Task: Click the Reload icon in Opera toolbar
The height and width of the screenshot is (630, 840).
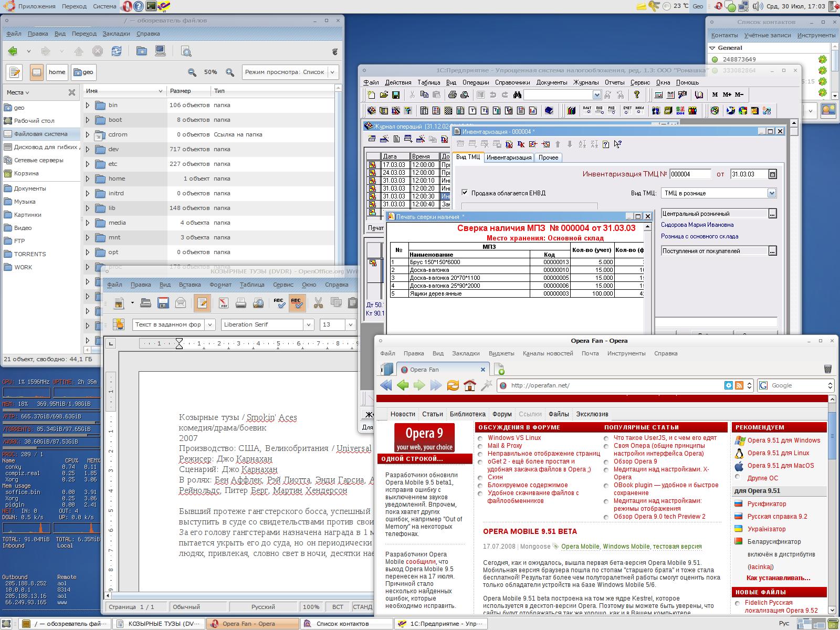Action: coord(453,385)
